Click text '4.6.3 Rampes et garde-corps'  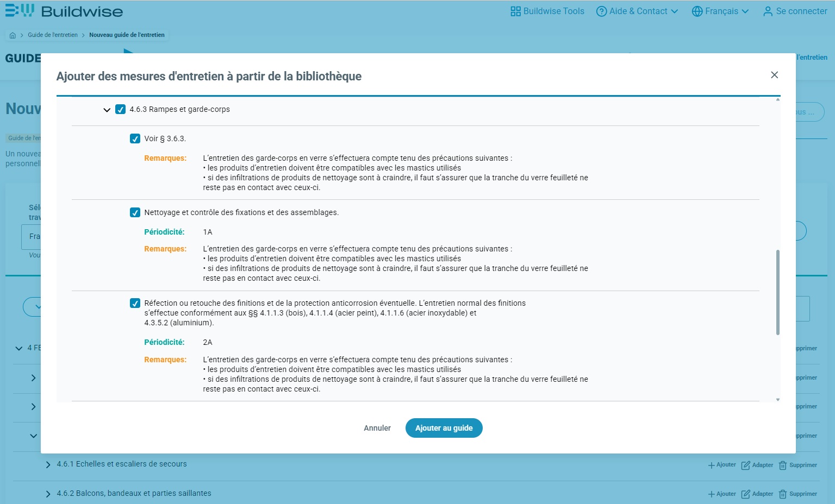click(x=179, y=109)
